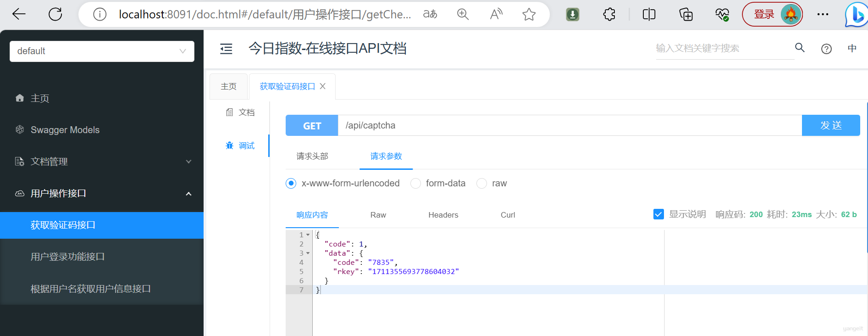The image size is (868, 336).
Task: Go to 主页 in the sidebar
Action: [x=102, y=98]
